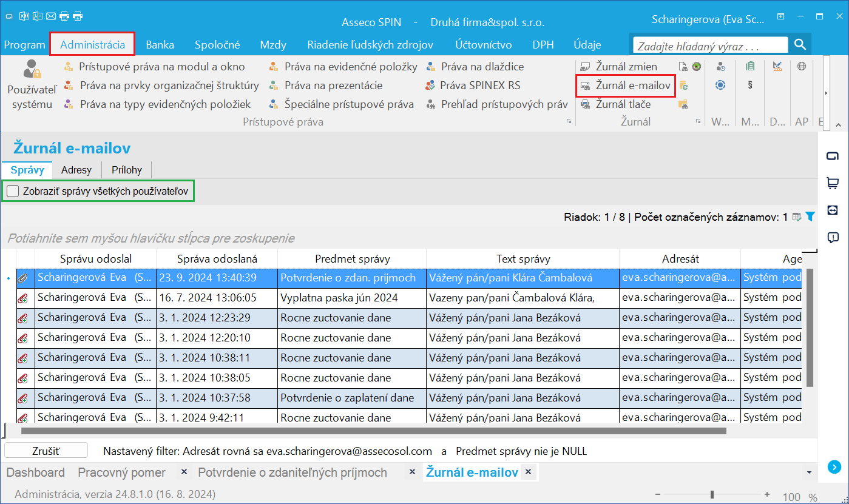This screenshot has height=504, width=849.
Task: Select the Adresy tab
Action: click(x=76, y=170)
